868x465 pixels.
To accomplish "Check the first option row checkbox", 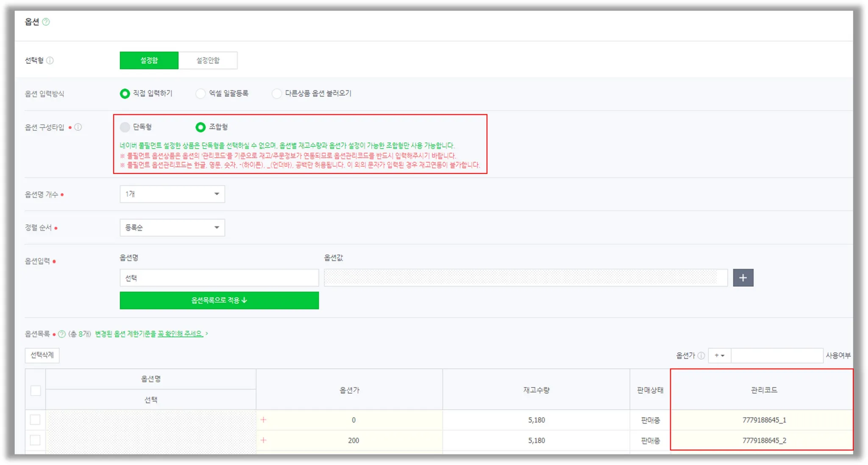I will 35,420.
